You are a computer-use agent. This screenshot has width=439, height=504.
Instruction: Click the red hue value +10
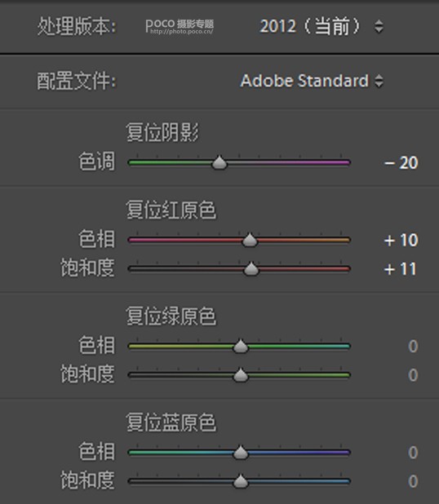pos(401,240)
